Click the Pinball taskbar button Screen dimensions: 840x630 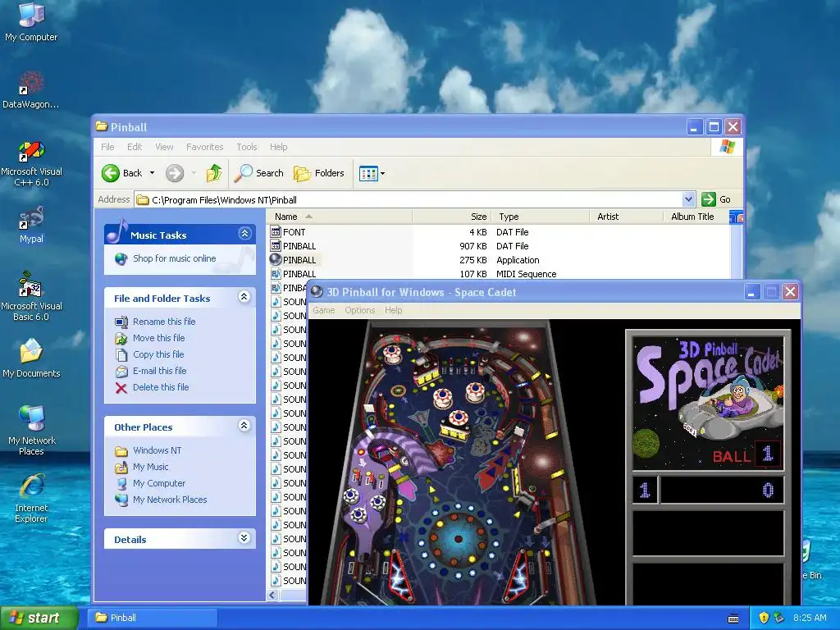click(152, 618)
